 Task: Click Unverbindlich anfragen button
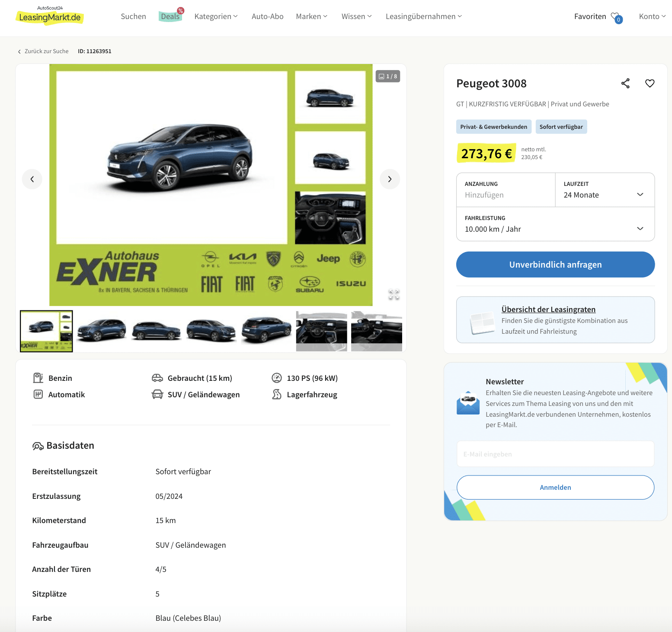[x=555, y=265]
